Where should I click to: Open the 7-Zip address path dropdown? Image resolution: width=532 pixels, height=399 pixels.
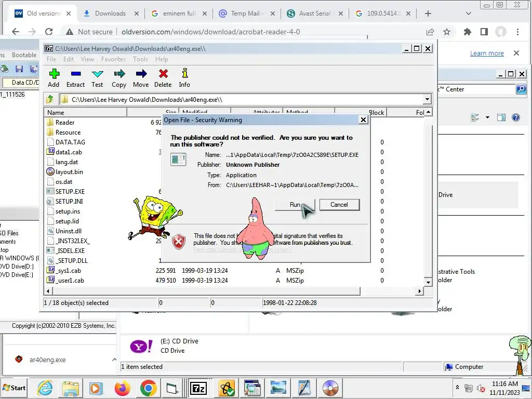pyautogui.click(x=427, y=99)
